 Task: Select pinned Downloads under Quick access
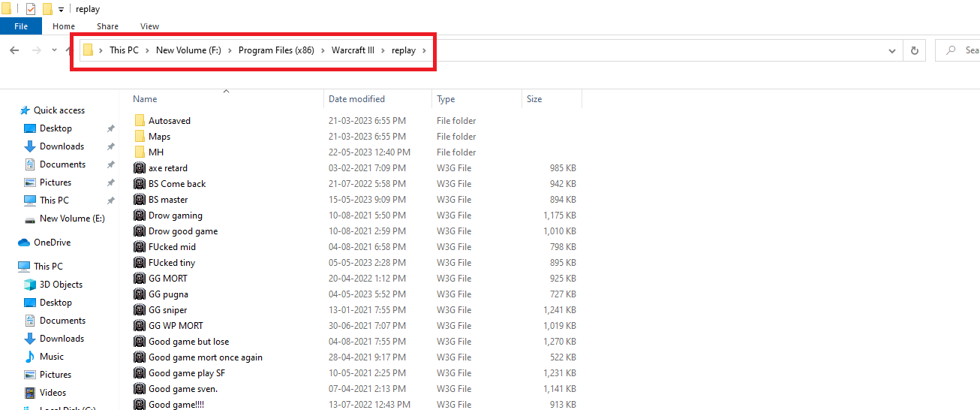[62, 146]
